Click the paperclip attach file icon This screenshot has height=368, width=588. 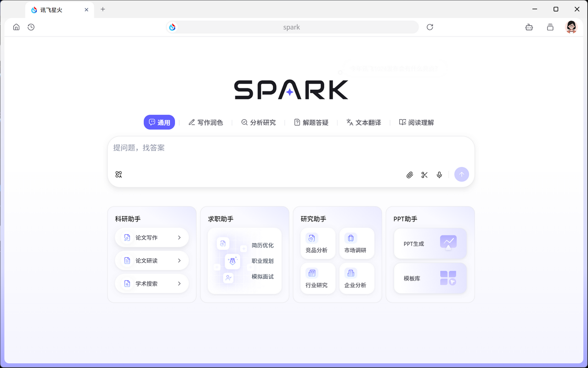pyautogui.click(x=410, y=175)
